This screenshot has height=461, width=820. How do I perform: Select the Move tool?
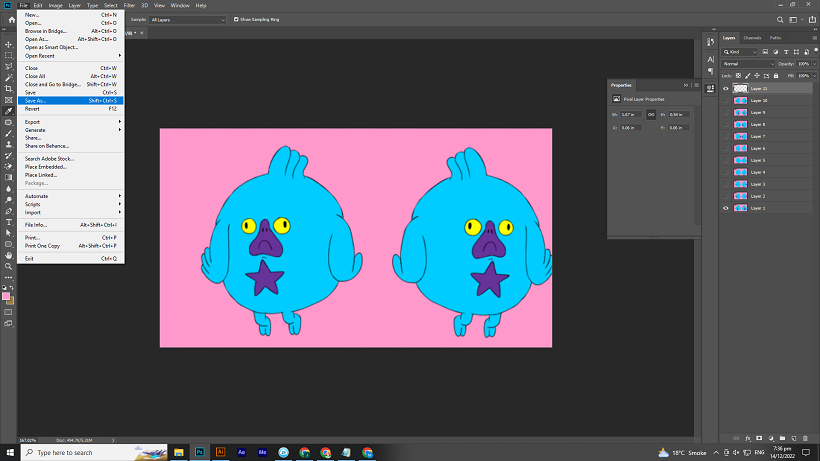pos(8,44)
